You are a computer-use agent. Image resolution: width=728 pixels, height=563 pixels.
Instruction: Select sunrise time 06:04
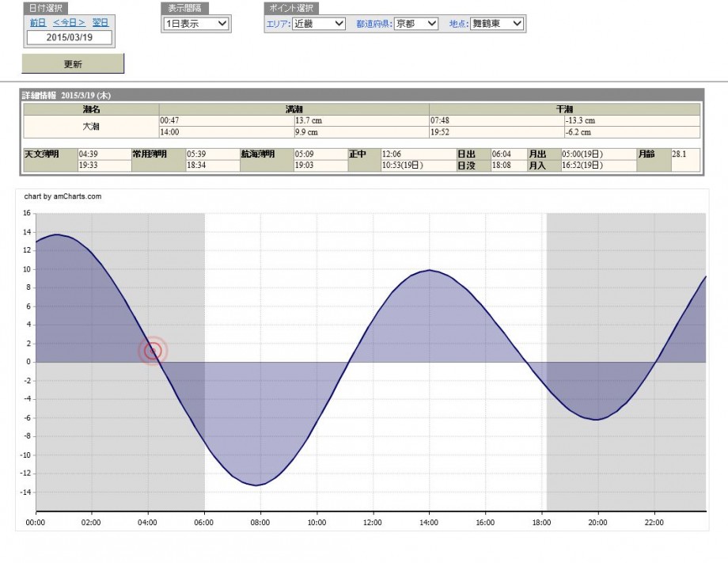pos(509,154)
